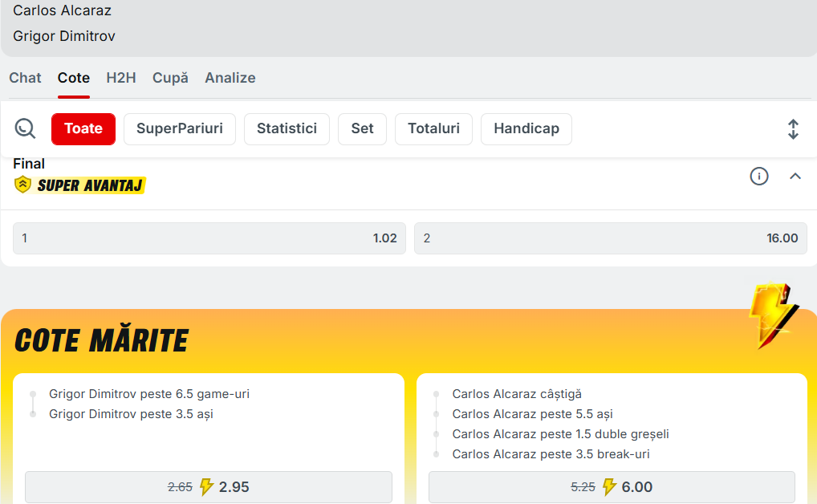Image resolution: width=817 pixels, height=504 pixels.
Task: Show Totaluri markets
Action: tap(433, 128)
